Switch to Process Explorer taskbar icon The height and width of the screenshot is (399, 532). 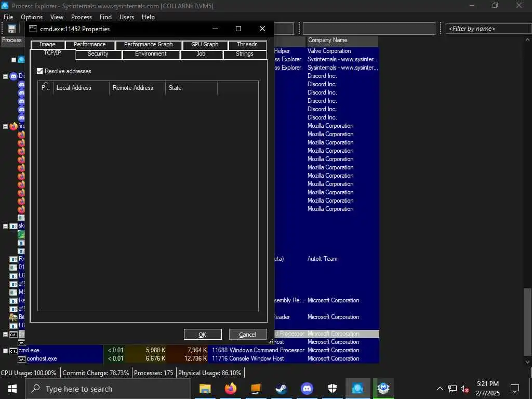357,389
